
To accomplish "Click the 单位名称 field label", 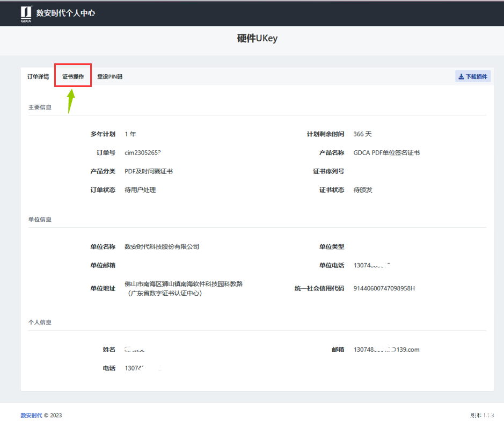I will pyautogui.click(x=103, y=246).
